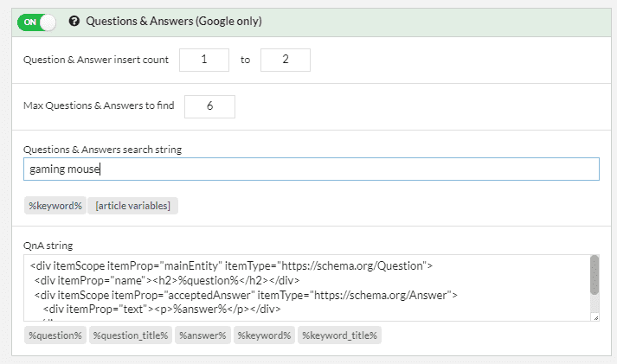The width and height of the screenshot is (617, 364).
Task: Click the 'Max Questions & Answers to find' label
Action: (x=99, y=105)
